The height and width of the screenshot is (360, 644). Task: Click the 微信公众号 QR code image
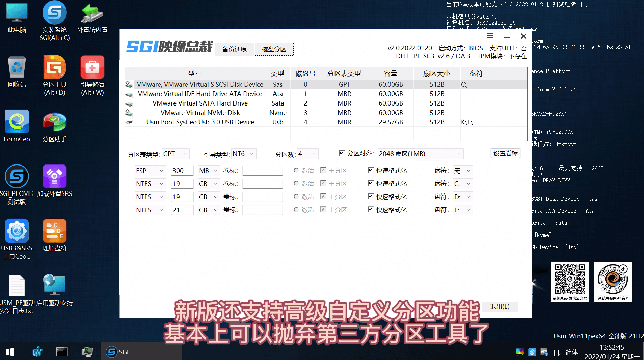point(570,282)
